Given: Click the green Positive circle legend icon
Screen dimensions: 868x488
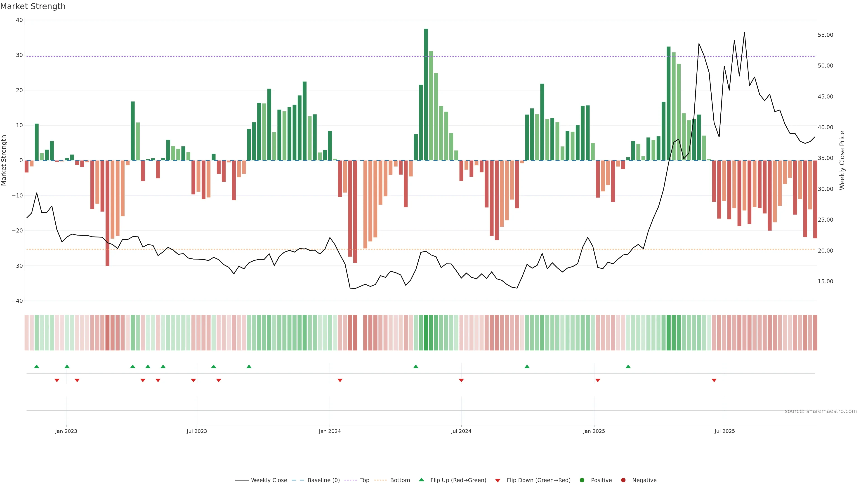Looking at the screenshot, I should point(582,480).
